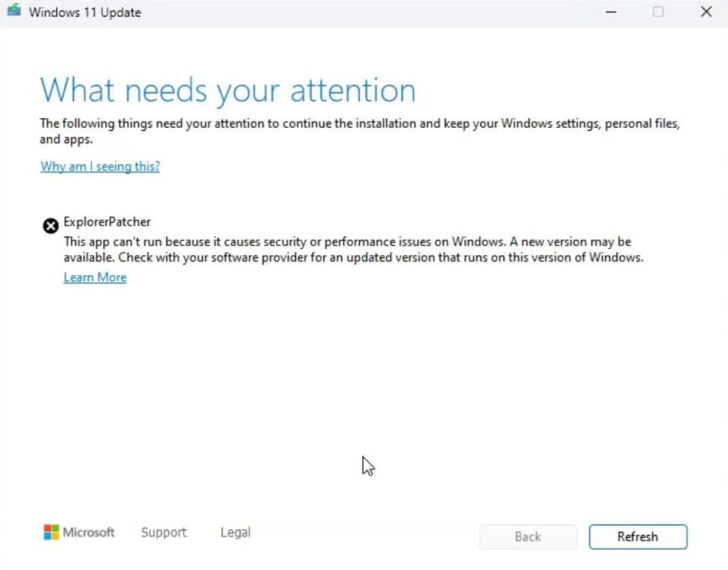Minimize the Windows 11 Update window
The width and height of the screenshot is (728, 570).
(x=611, y=12)
